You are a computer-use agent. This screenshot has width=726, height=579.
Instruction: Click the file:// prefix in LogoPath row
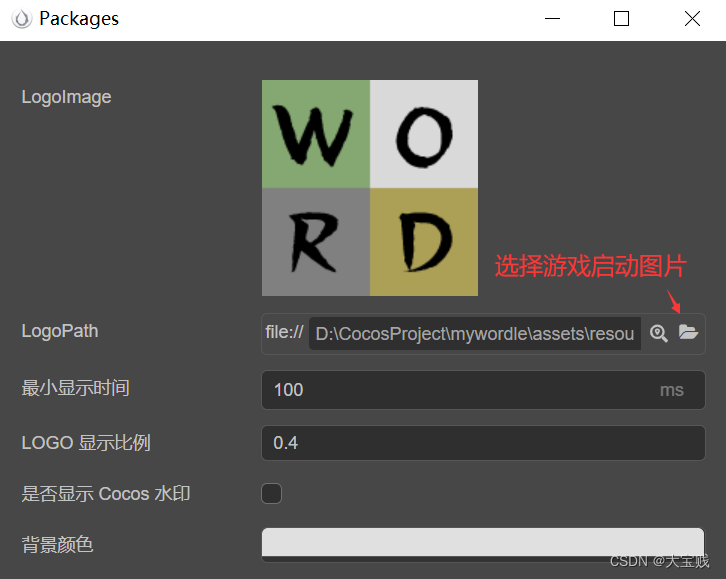pyautogui.click(x=284, y=333)
